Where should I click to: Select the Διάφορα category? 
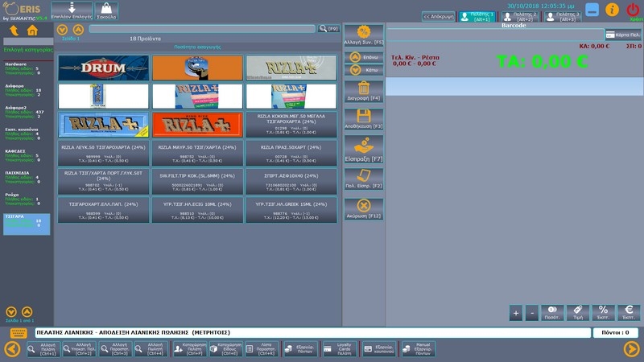tap(27, 90)
